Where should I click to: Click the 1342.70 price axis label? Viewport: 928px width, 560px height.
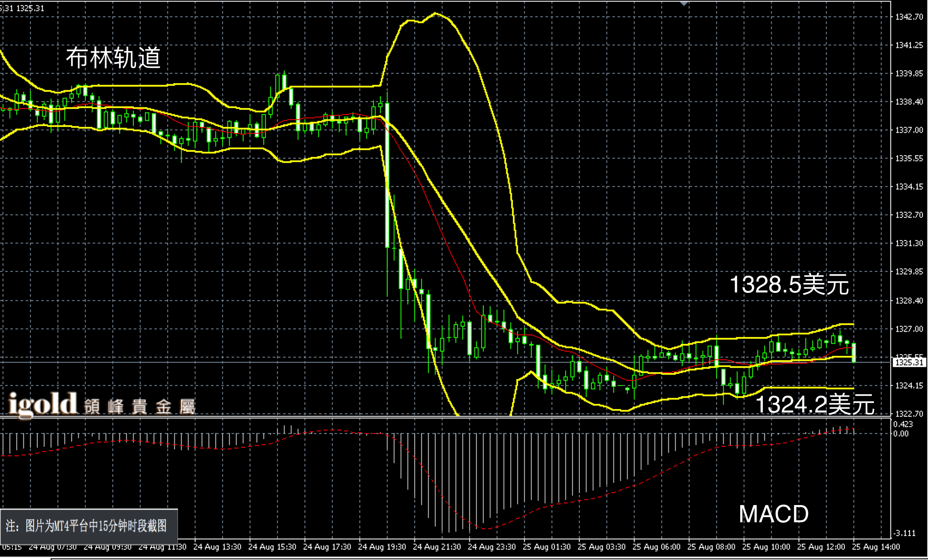click(909, 17)
